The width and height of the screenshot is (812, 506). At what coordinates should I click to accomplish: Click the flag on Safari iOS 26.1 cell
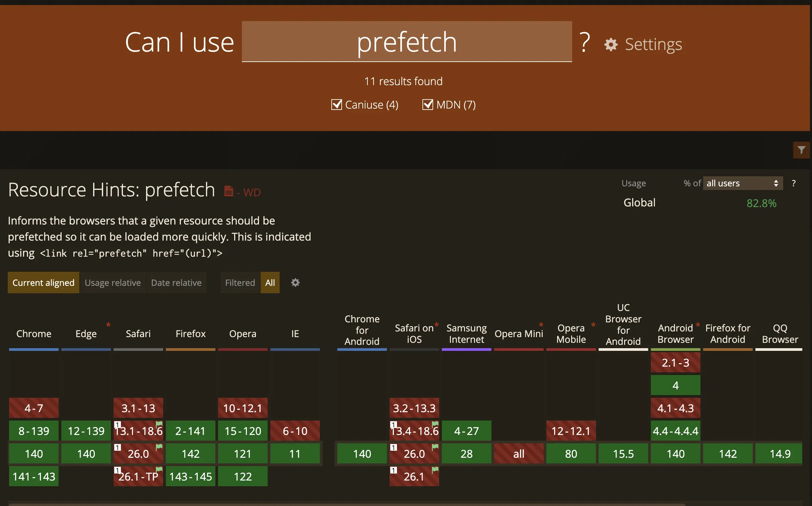point(434,469)
